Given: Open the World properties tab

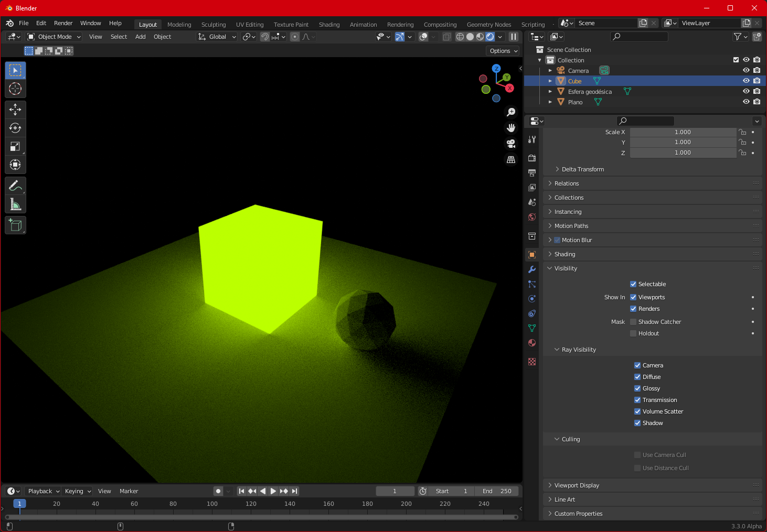Looking at the screenshot, I should coord(532,216).
